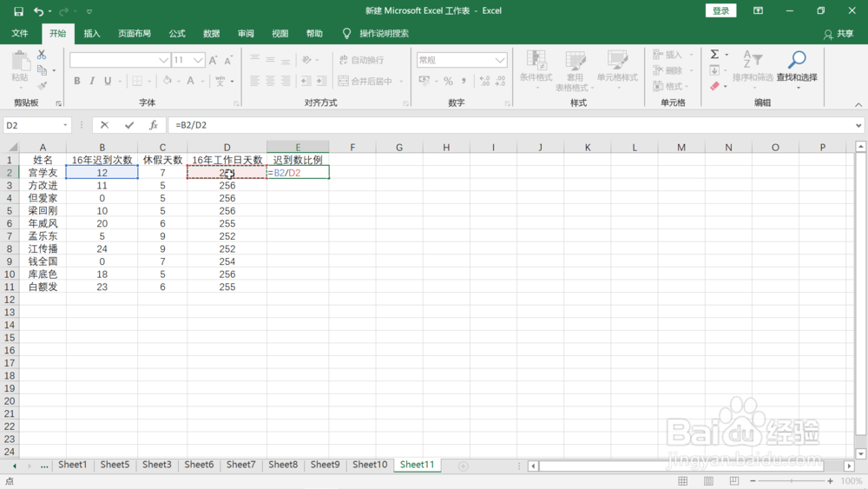Click the Cut scissors icon
The width and height of the screenshot is (868, 489).
coord(42,55)
